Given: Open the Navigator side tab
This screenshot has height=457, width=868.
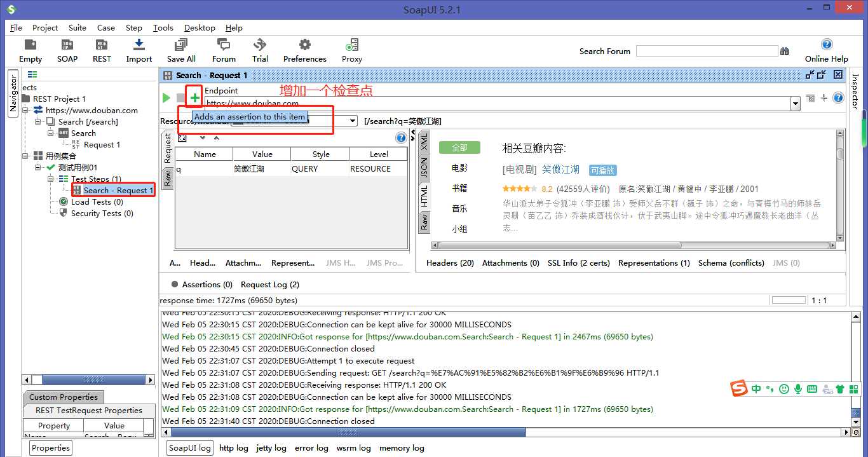Looking at the screenshot, I should click(13, 93).
